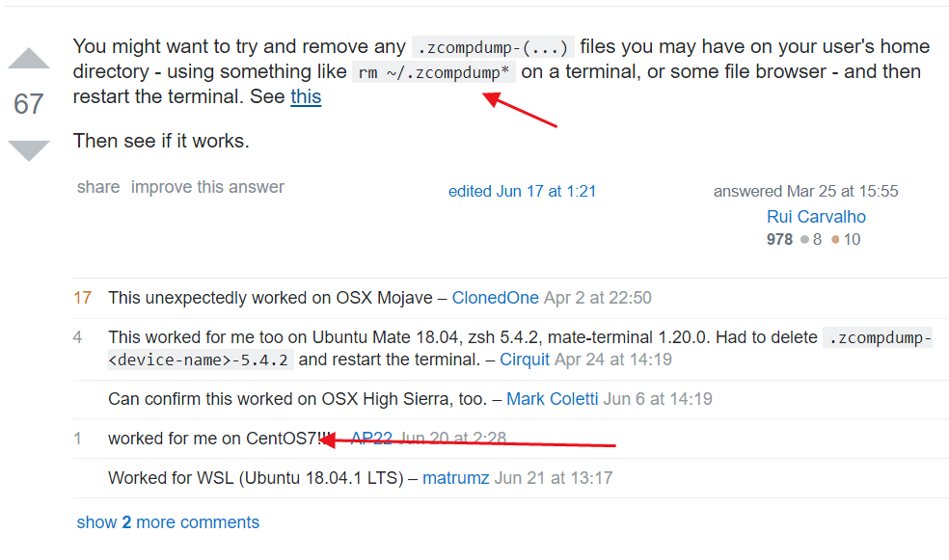Screen dimensions: 949x560
Task: Open Rui Carvalho's profile
Action: coord(816,217)
